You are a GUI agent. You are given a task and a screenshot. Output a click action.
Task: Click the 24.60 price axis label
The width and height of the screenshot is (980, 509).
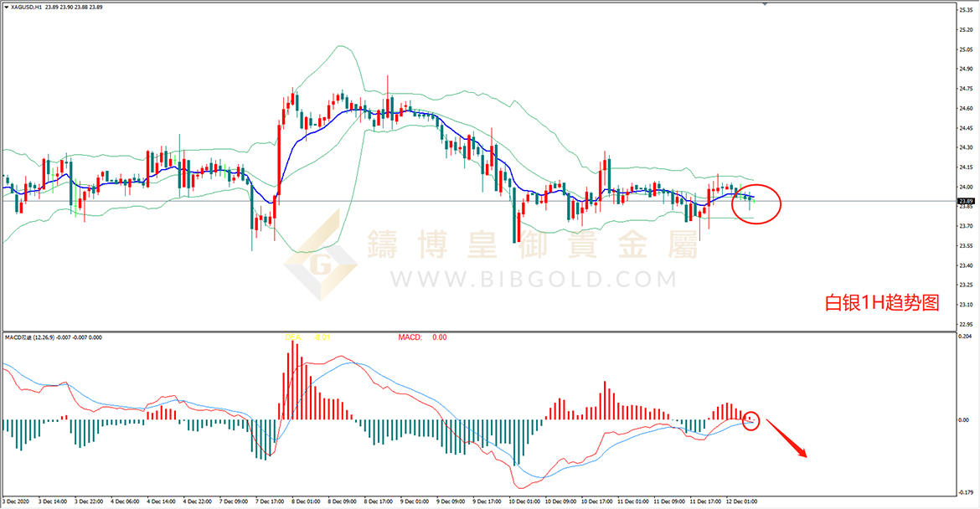(x=966, y=109)
